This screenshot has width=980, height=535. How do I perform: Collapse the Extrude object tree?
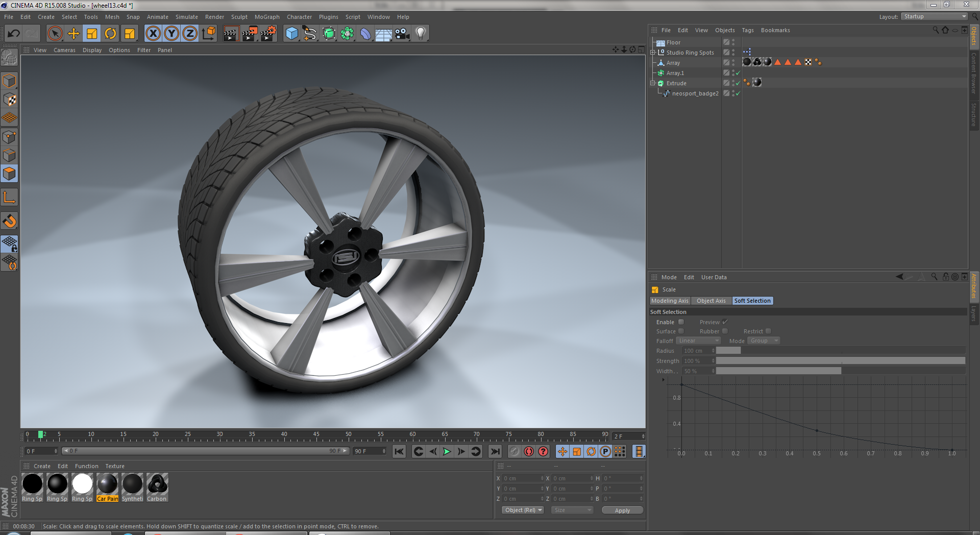652,83
